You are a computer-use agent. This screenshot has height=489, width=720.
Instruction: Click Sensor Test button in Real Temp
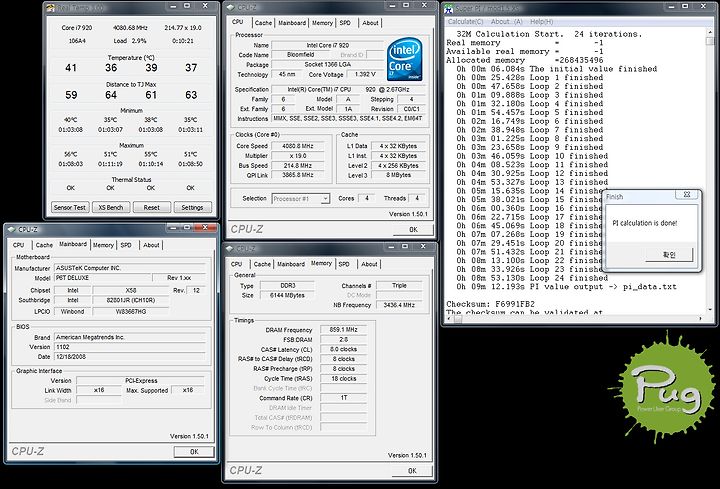click(69, 208)
